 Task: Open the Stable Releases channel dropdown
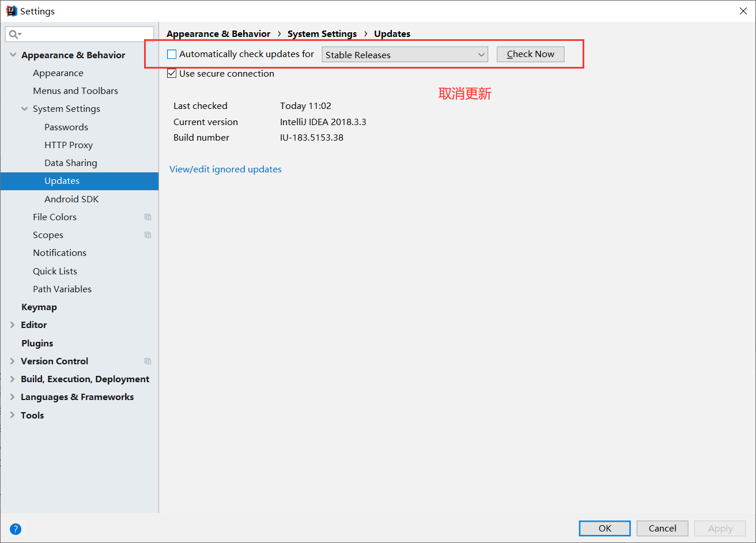[405, 55]
